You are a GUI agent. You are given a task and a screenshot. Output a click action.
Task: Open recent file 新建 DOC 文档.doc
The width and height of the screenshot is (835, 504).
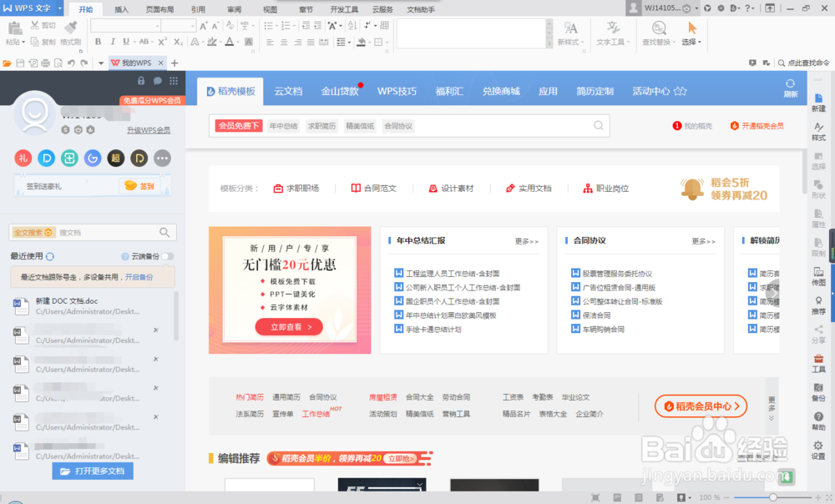pyautogui.click(x=94, y=306)
